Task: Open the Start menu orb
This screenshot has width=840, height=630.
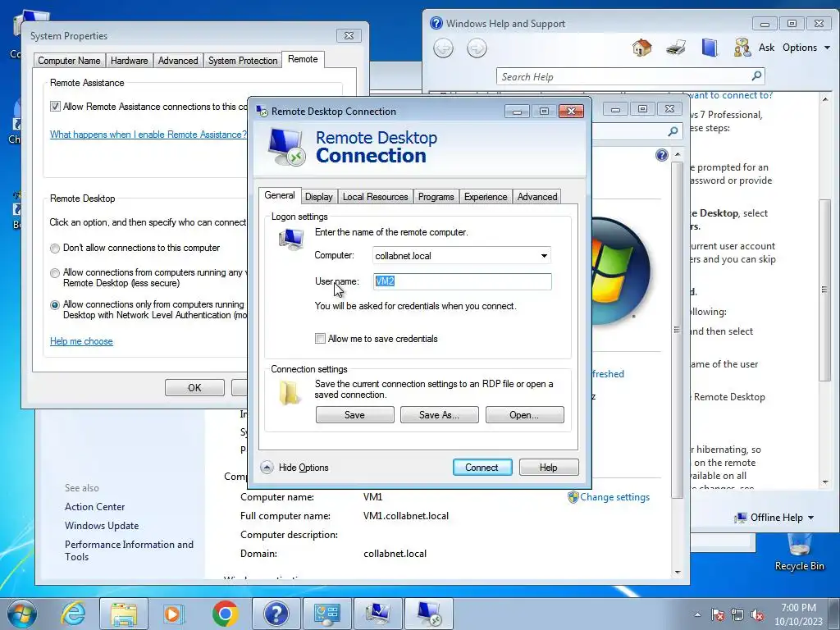Action: [x=21, y=614]
